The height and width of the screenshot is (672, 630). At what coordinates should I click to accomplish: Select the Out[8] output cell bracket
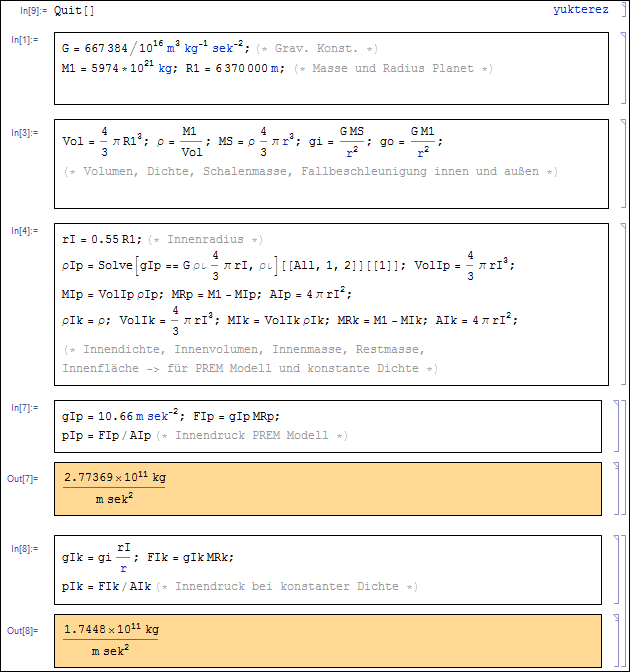point(617,640)
